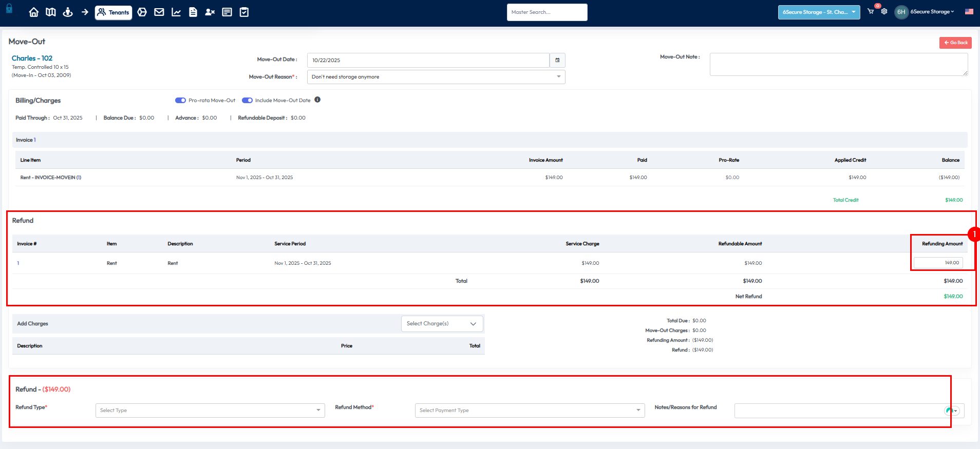Click the Go Back button
This screenshot has width=980, height=449.
click(x=955, y=43)
